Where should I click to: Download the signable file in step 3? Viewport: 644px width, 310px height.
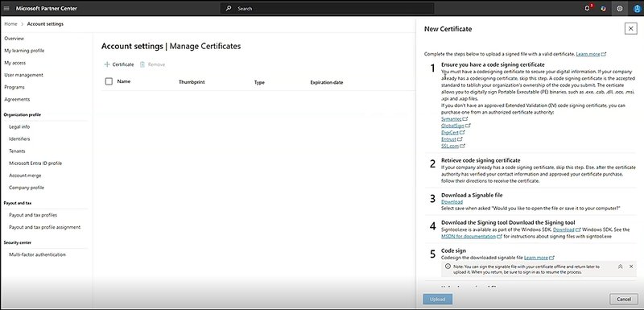pos(452,201)
